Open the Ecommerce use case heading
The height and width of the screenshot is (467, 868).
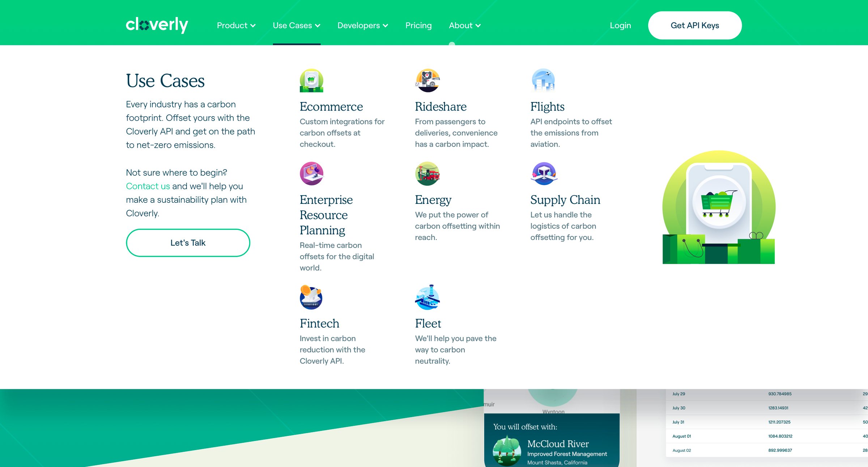pyautogui.click(x=331, y=107)
